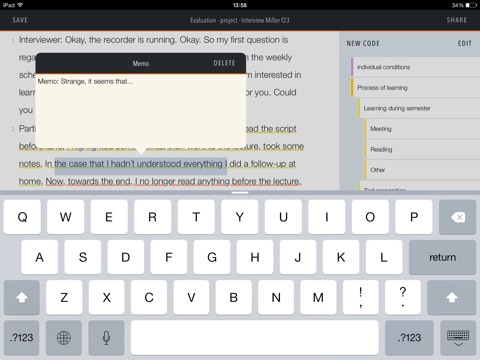
Task: Tap the backspace key icon
Action: [457, 217]
